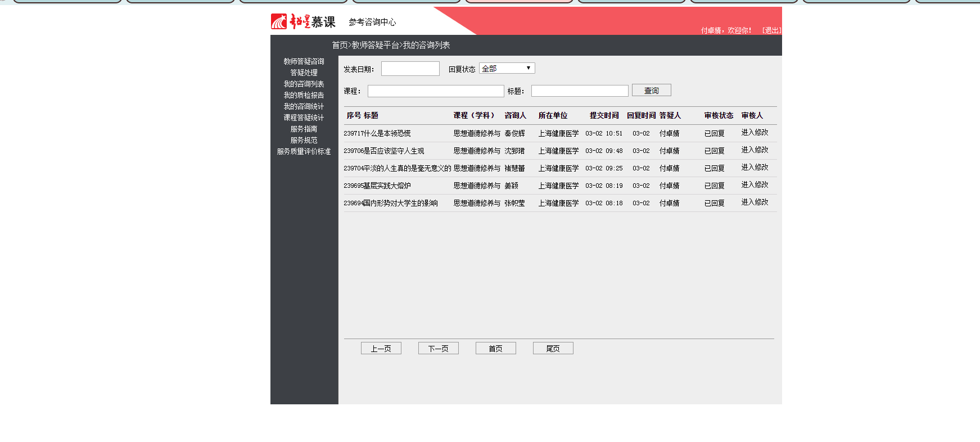Navigate to 课程答疑统计 sidebar entry
Viewport: 980px width, 442px height.
304,118
